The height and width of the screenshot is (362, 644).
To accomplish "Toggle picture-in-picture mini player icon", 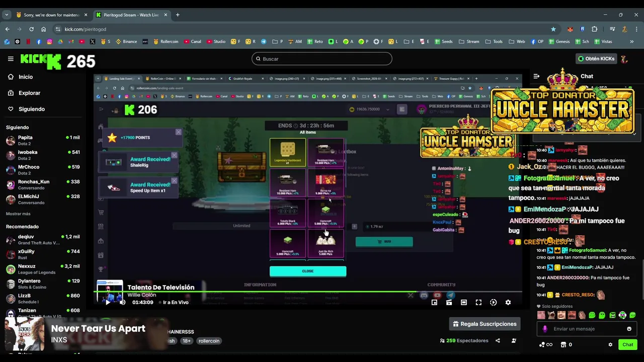I will [x=434, y=302].
